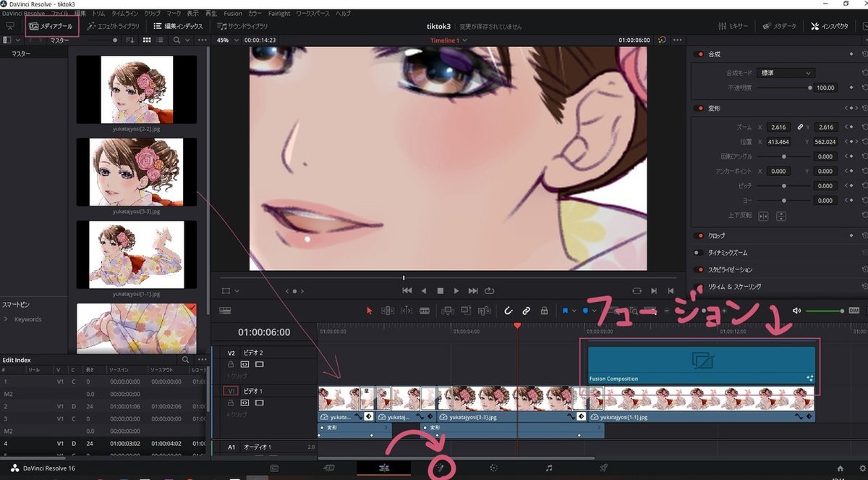Play the timeline forward
Image resolution: width=868 pixels, height=480 pixels.
(x=456, y=290)
